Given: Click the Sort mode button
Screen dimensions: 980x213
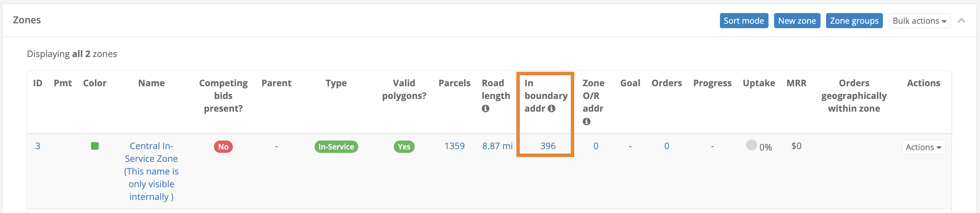Looking at the screenshot, I should 743,21.
